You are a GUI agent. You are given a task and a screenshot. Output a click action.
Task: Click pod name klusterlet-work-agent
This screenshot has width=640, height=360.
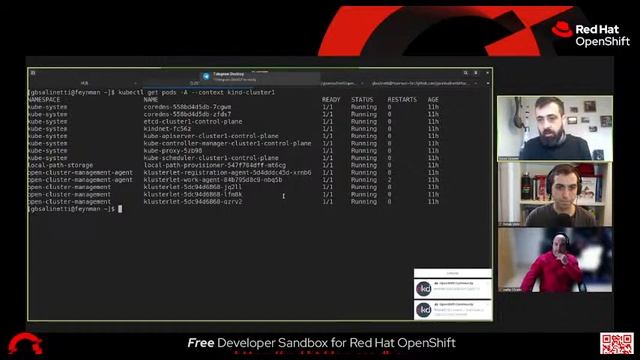213,180
